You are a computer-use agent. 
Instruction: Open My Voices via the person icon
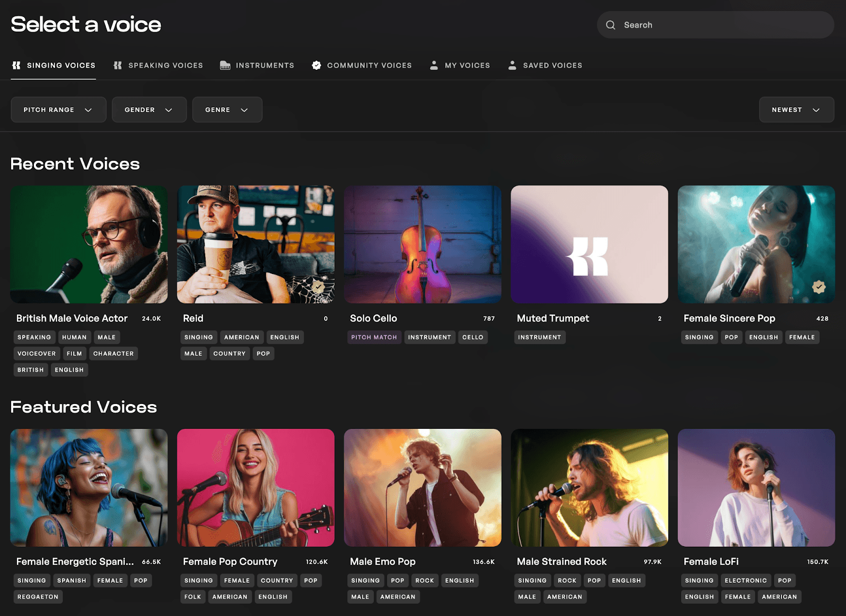[x=434, y=65]
